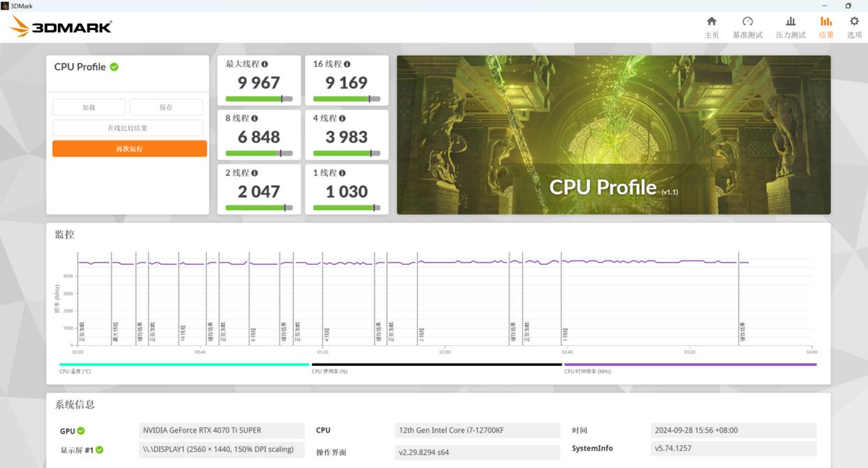Screen dimensions: 868x468
Task: Select the 2 047 score for 2 threads
Action: click(x=259, y=192)
